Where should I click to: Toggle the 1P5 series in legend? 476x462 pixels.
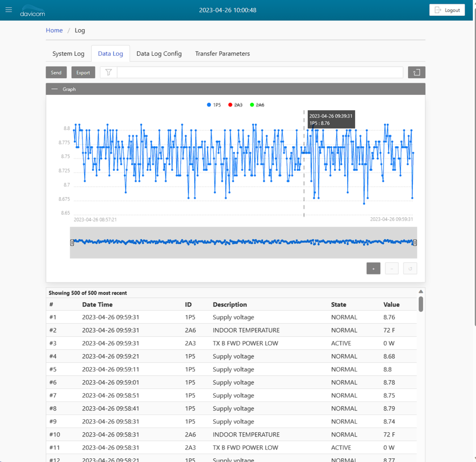tap(214, 105)
